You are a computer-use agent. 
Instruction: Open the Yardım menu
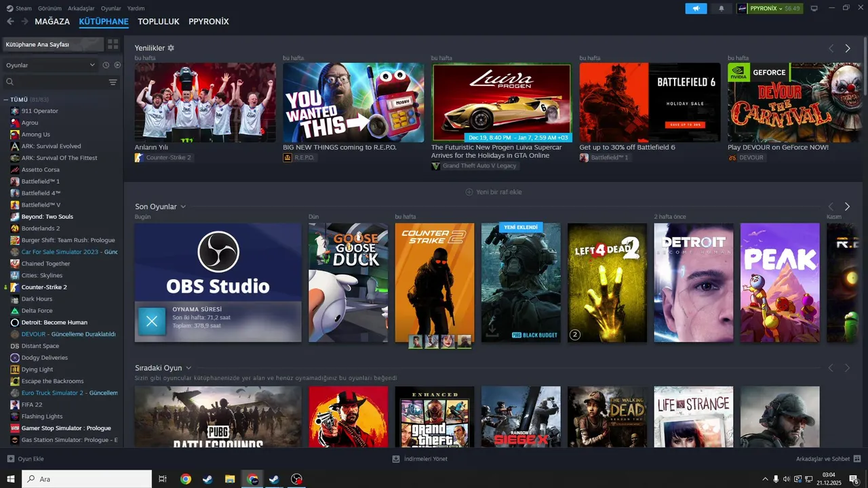pyautogui.click(x=136, y=8)
